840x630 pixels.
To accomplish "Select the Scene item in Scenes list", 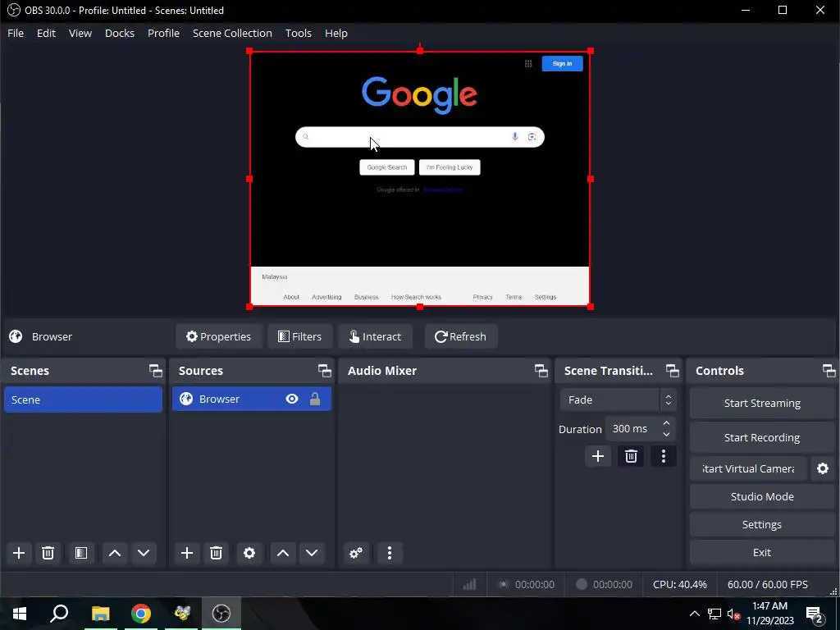I will pyautogui.click(x=83, y=399).
